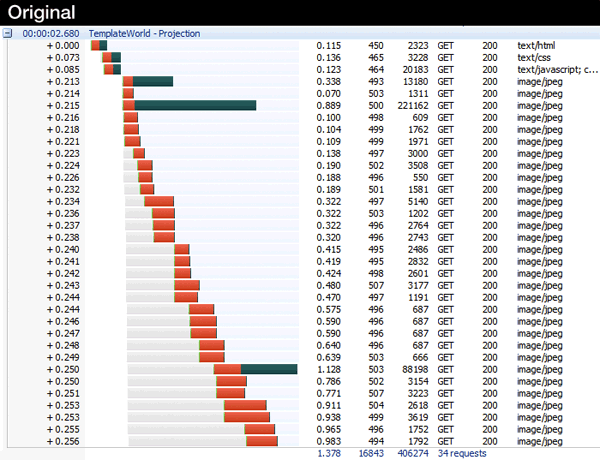Select the +0.085 request offset

coord(63,70)
